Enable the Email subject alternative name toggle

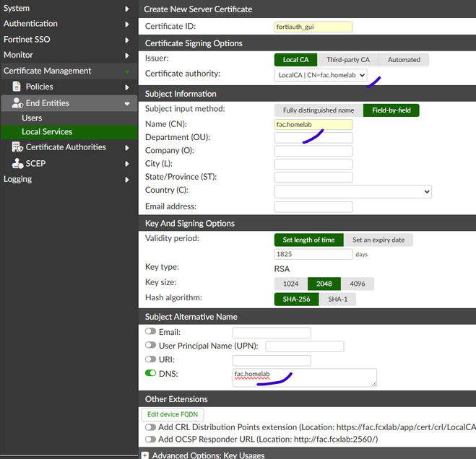pyautogui.click(x=151, y=332)
